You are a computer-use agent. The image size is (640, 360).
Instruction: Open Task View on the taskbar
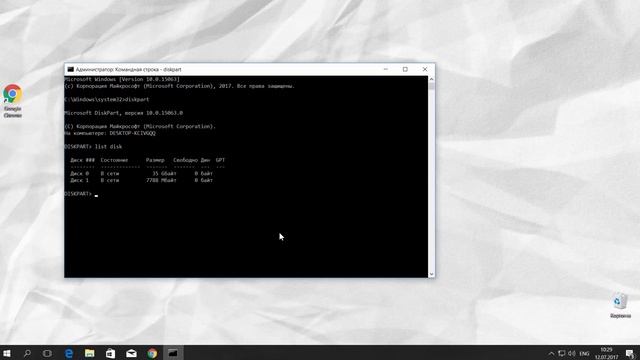tap(47, 353)
